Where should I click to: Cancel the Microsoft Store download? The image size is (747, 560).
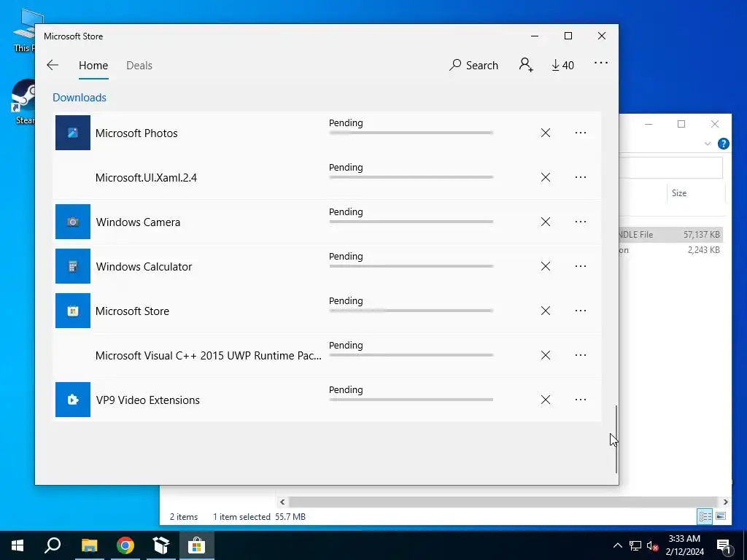point(546,311)
